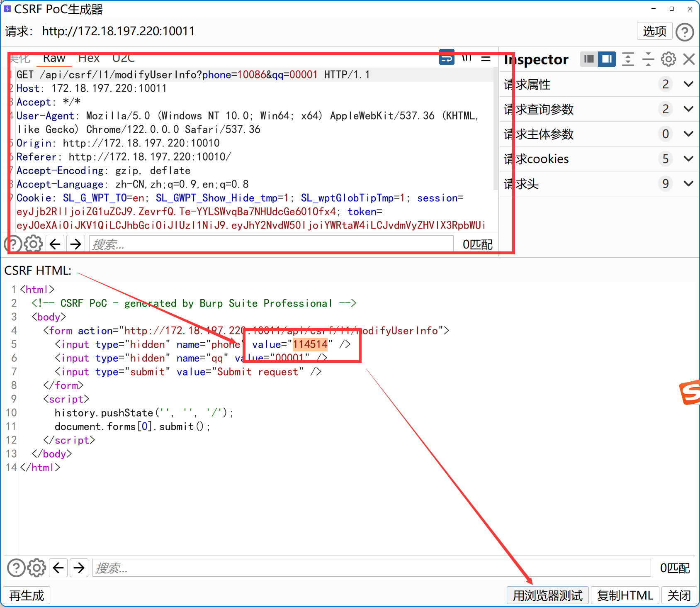Click the request editor search field
Image resolution: width=700 pixels, height=607 pixels.
click(x=271, y=244)
